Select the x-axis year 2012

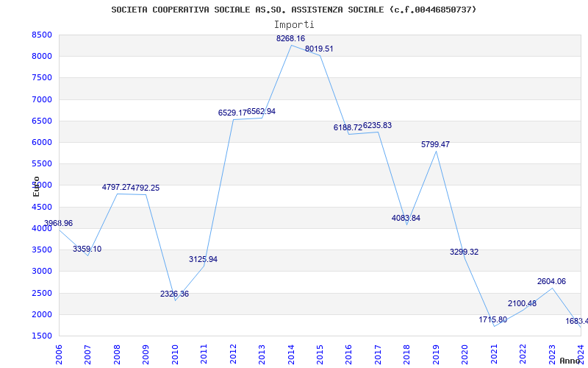tap(233, 354)
